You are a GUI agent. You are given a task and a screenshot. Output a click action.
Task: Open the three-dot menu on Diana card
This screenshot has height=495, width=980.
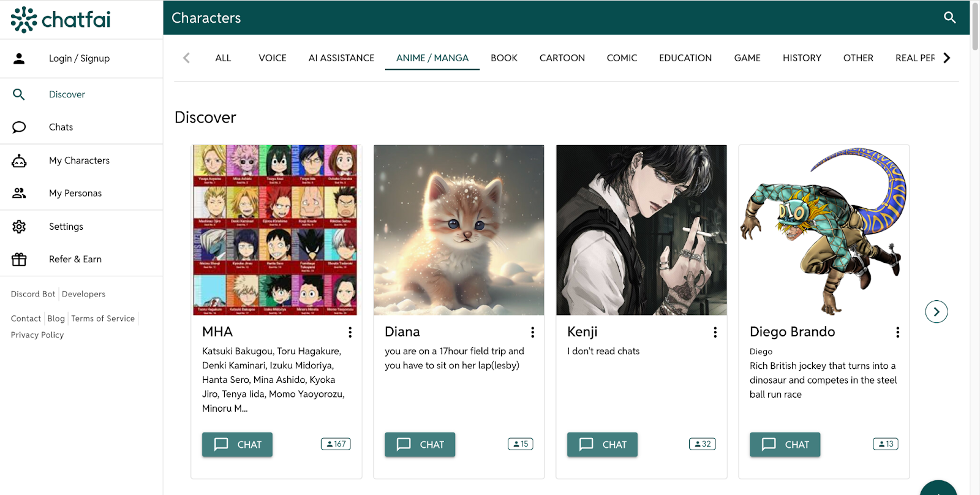coord(532,332)
